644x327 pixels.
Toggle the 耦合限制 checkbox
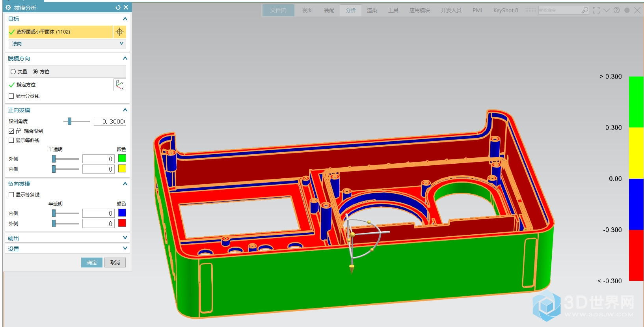pos(11,131)
